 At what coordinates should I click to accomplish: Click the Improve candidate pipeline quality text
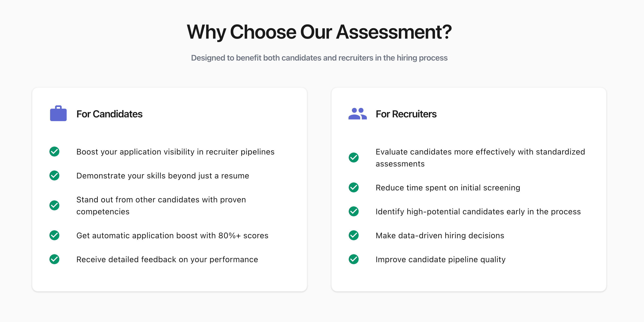click(x=440, y=259)
